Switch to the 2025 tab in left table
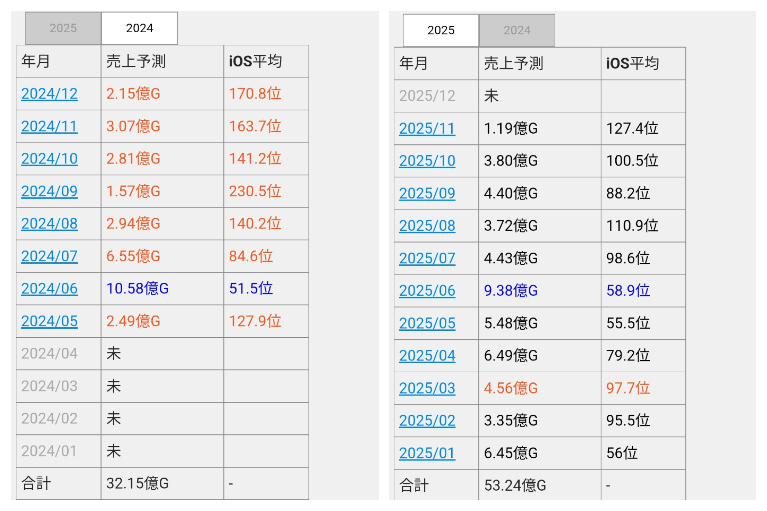 click(x=63, y=28)
